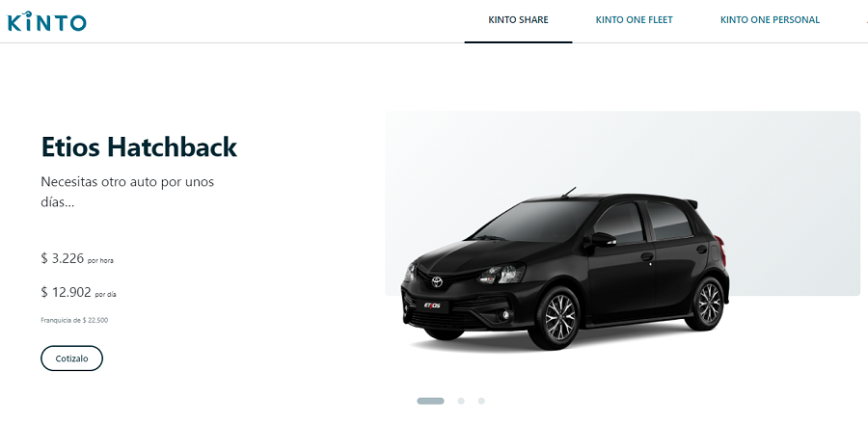This screenshot has height=424, width=868.
Task: Click the car's side mirror
Action: click(602, 239)
